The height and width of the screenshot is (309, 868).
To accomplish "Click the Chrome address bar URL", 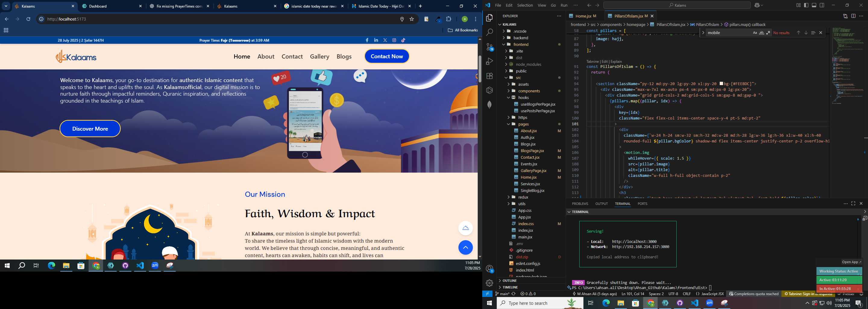I will click(x=67, y=19).
